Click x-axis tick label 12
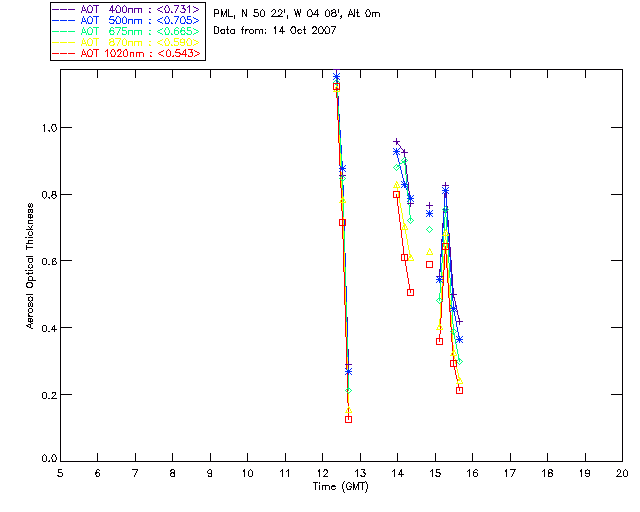640x512 pixels. point(322,473)
